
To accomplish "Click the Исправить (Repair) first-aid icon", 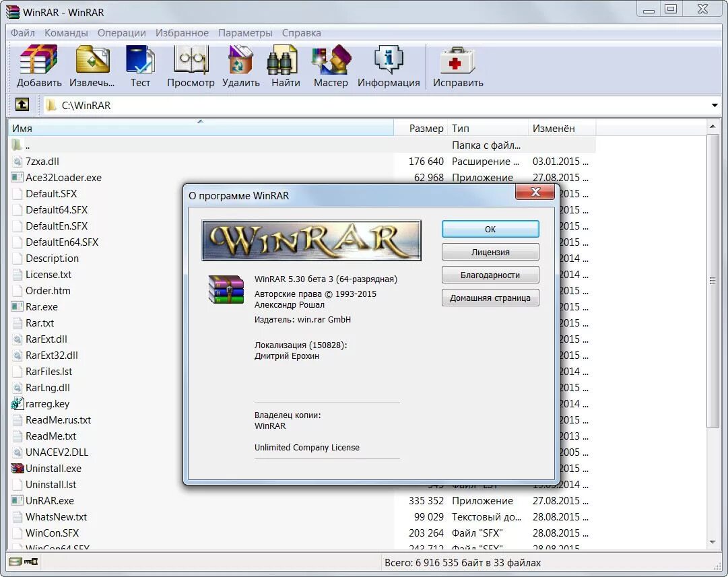I will pyautogui.click(x=458, y=61).
